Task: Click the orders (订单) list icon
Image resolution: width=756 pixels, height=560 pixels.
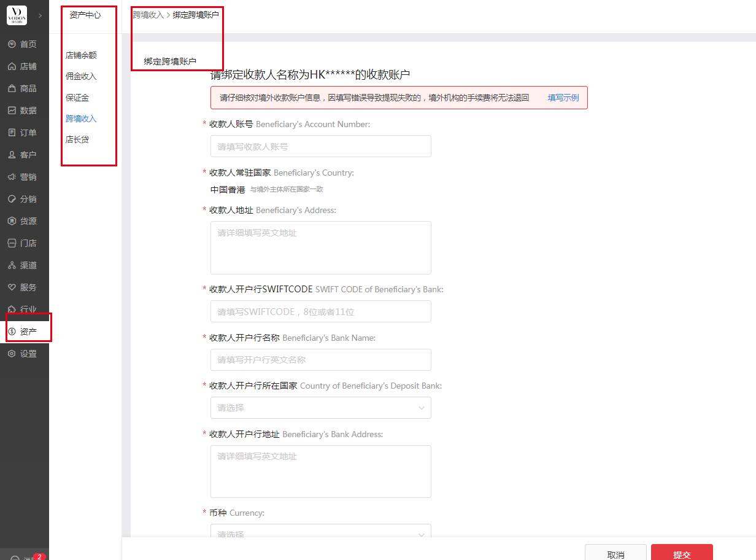Action: pos(12,133)
